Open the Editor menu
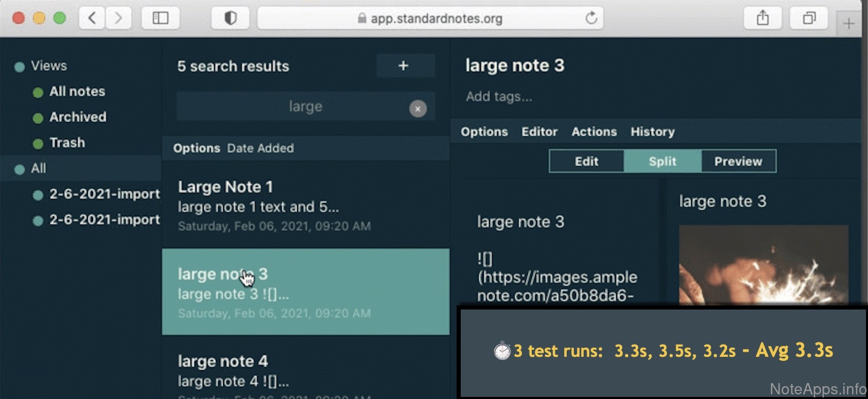Screen dimensions: 868x399 (x=539, y=132)
